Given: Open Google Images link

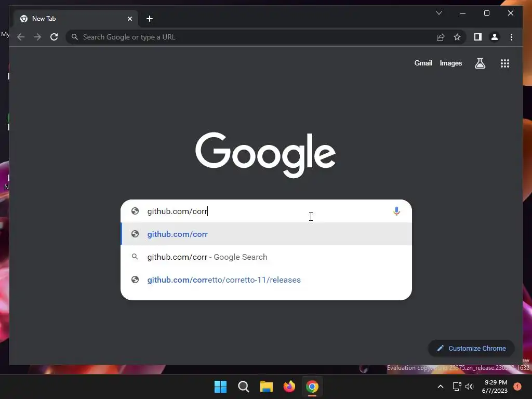Looking at the screenshot, I should (x=450, y=63).
